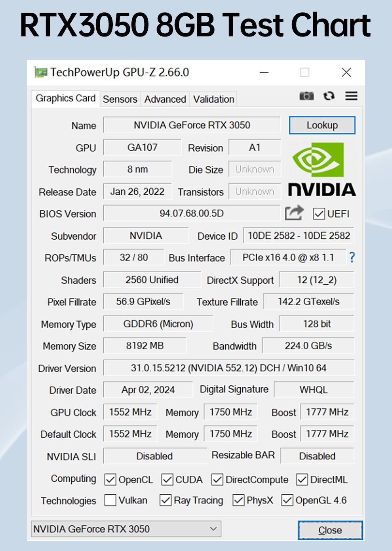
Task: Click the PCIe x16 4.0 @ x8 1.1 field
Action: click(288, 257)
